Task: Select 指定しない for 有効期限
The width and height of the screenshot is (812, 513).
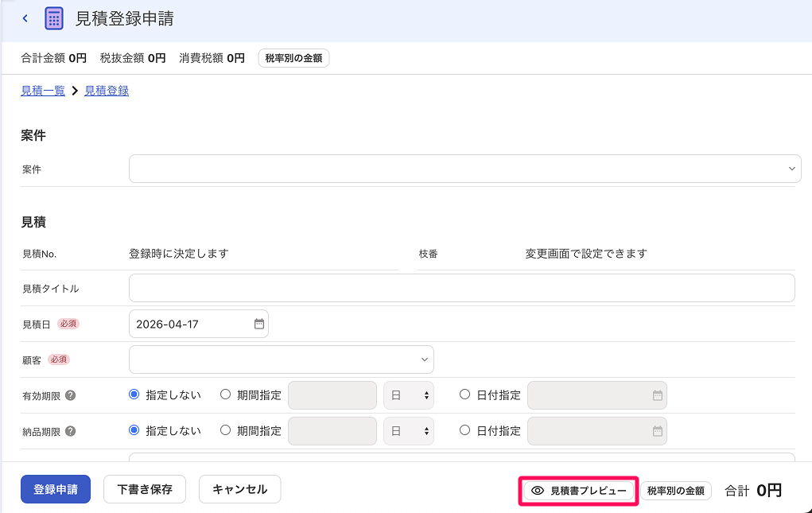Action: pos(134,395)
